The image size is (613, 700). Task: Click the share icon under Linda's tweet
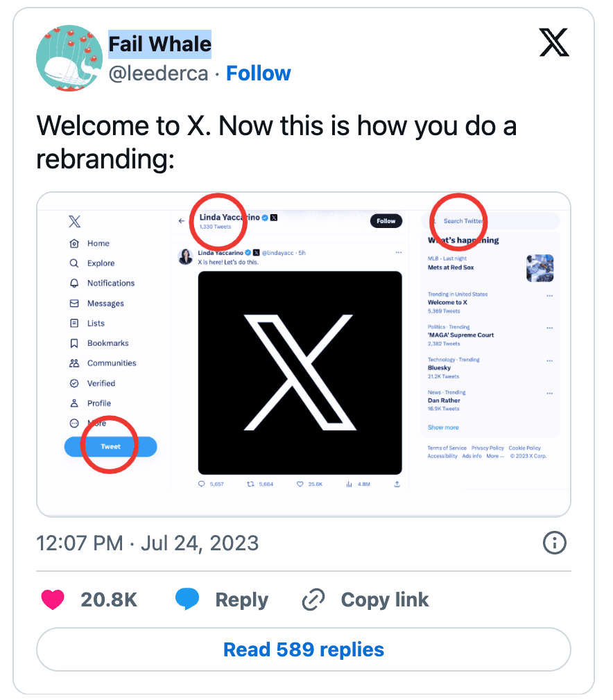(397, 484)
